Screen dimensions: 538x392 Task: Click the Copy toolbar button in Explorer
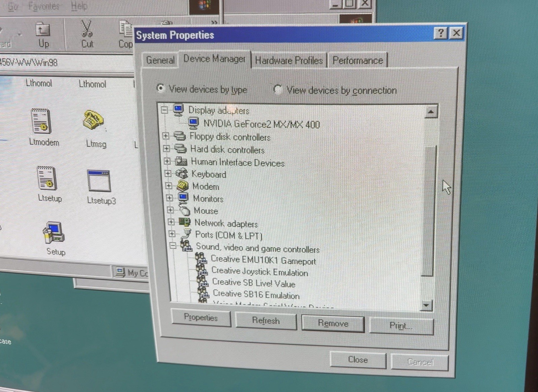[125, 34]
